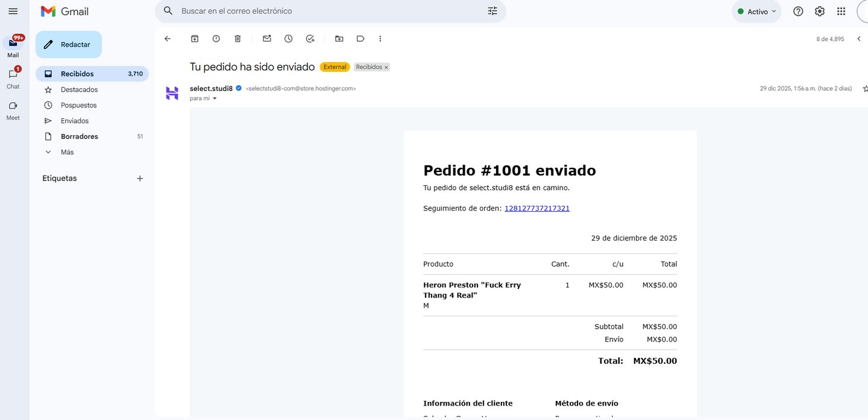Open the Chat section in the side rail

pyautogui.click(x=13, y=78)
